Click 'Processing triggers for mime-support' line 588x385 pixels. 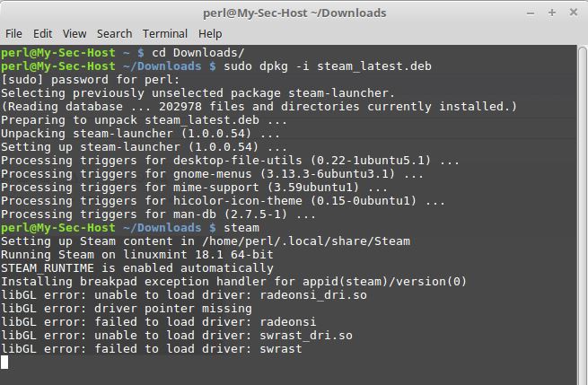[194, 188]
